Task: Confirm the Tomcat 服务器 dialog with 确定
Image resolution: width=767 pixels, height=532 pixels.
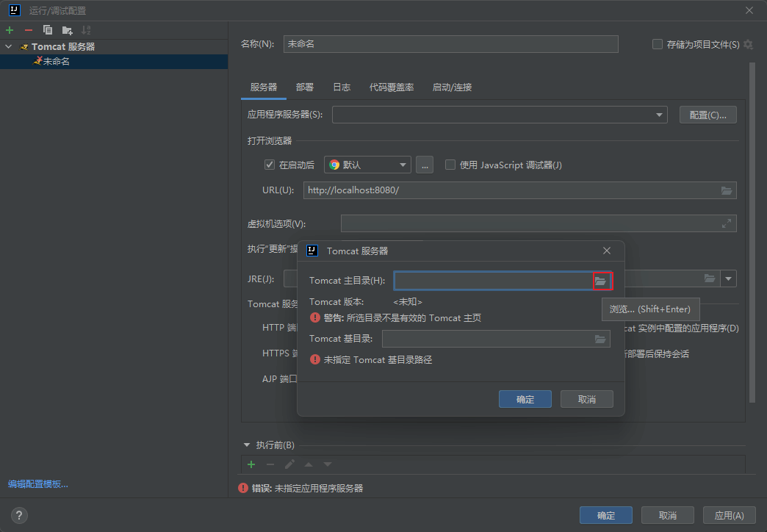Action: pyautogui.click(x=525, y=399)
